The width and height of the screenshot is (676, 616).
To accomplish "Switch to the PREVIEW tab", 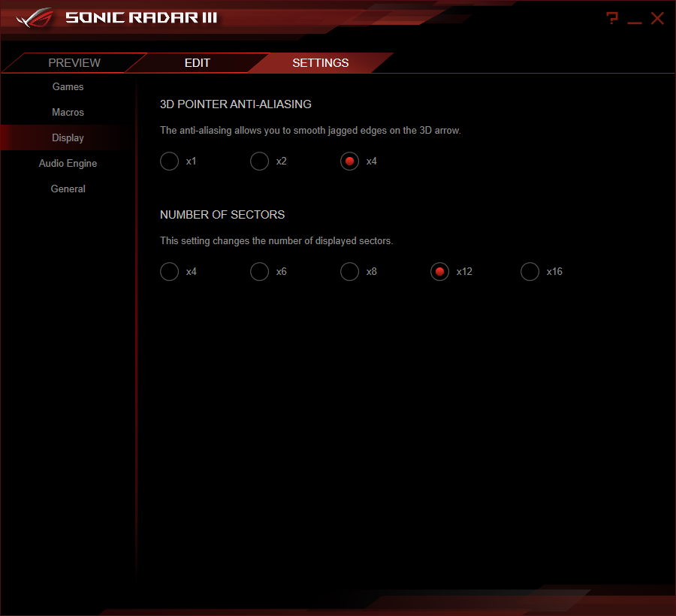I will coord(74,63).
